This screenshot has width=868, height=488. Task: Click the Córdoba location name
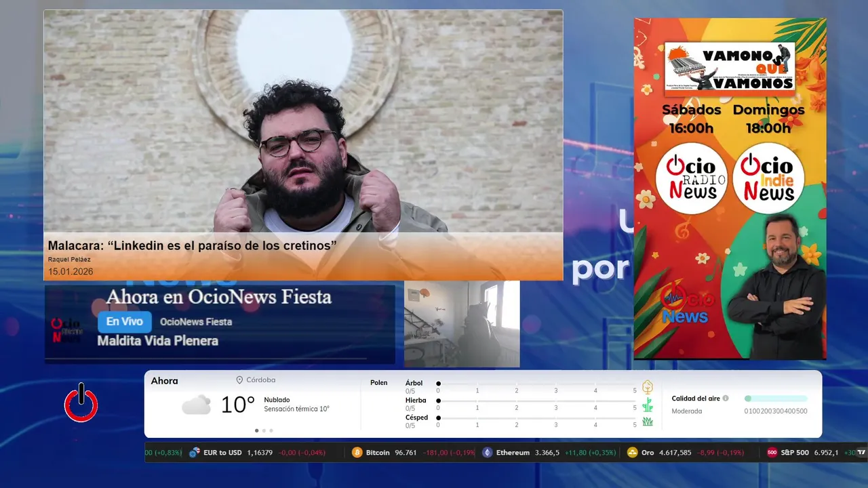pyautogui.click(x=261, y=380)
